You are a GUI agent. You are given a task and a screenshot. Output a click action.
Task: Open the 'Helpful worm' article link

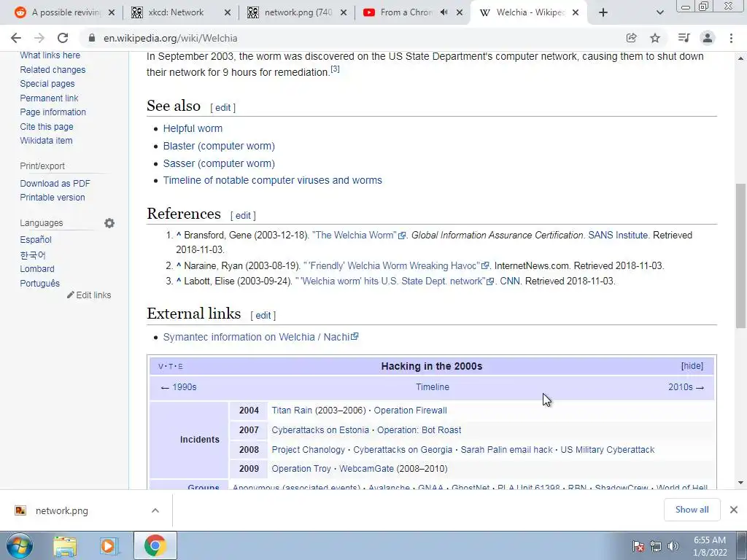click(x=193, y=128)
